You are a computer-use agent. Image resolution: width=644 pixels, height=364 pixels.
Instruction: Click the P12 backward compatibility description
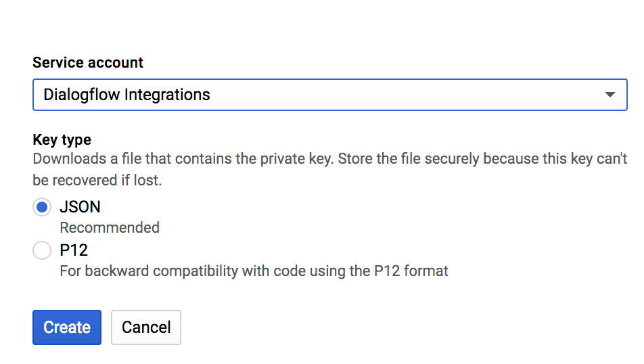pos(254,271)
